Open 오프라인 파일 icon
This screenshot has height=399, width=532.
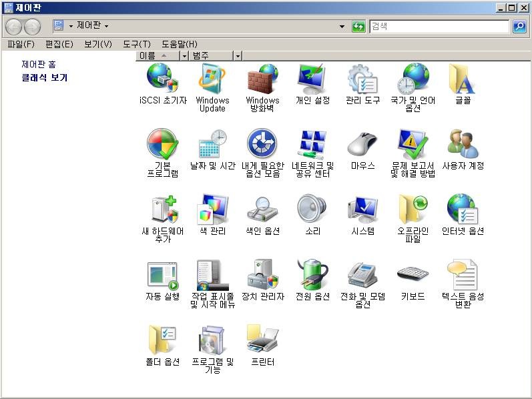(x=413, y=209)
